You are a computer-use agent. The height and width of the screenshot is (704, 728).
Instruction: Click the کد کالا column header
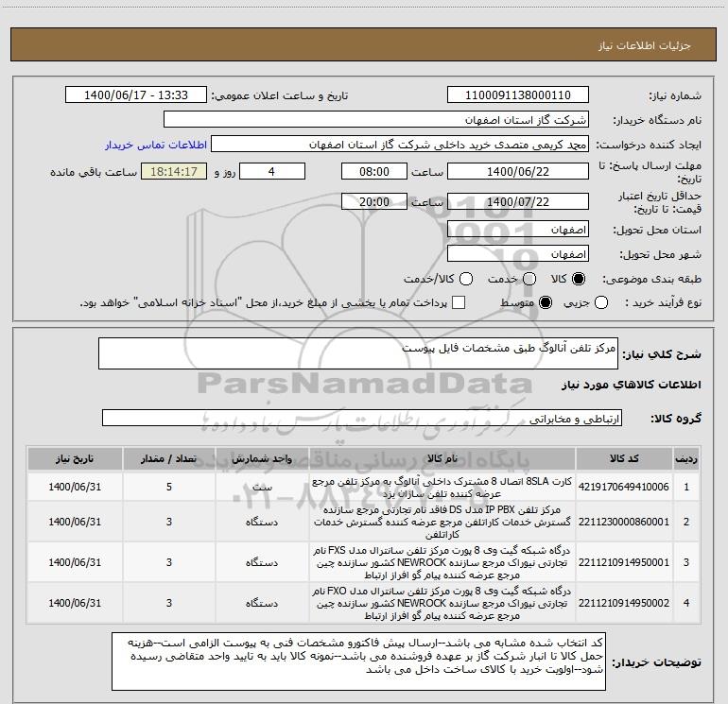(x=624, y=458)
